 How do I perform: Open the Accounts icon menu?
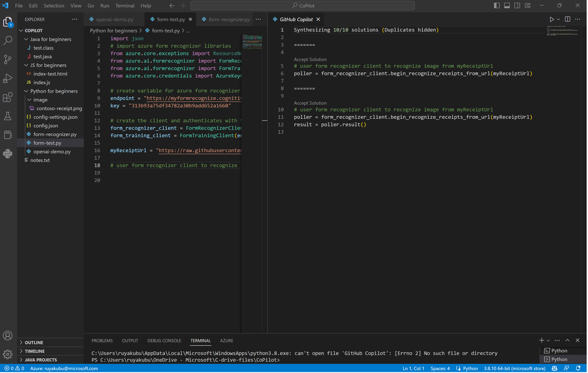click(8, 335)
